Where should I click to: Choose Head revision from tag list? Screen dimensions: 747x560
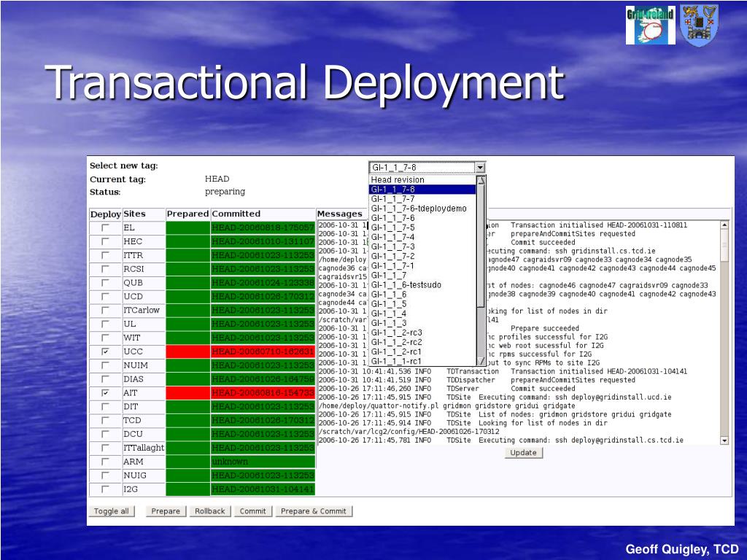click(x=422, y=179)
